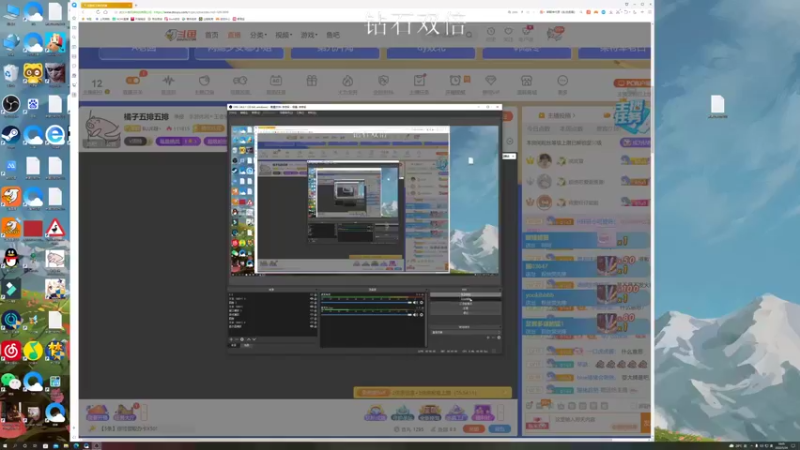Open the Internet Explorer desktop shortcut
800x450 pixels.
tap(55, 136)
